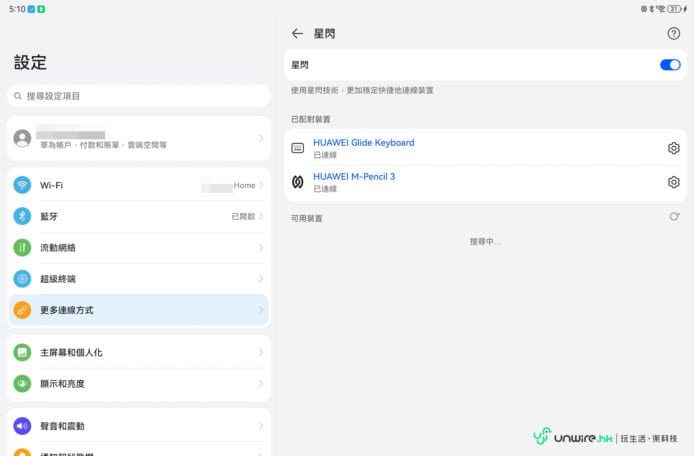This screenshot has width=694, height=456.
Task: Go back using the arrow beside 星閃
Action: [x=297, y=34]
